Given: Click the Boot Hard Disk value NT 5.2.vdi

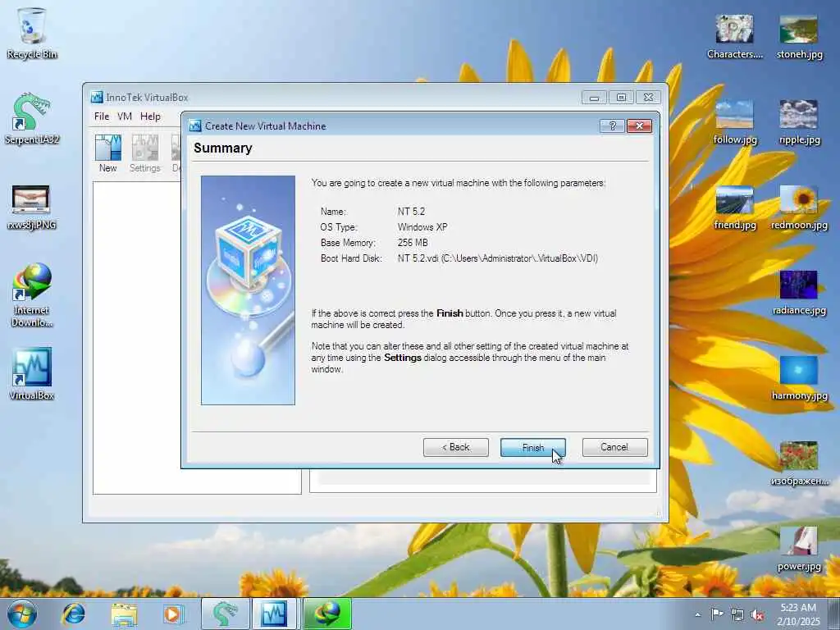Looking at the screenshot, I should 498,258.
